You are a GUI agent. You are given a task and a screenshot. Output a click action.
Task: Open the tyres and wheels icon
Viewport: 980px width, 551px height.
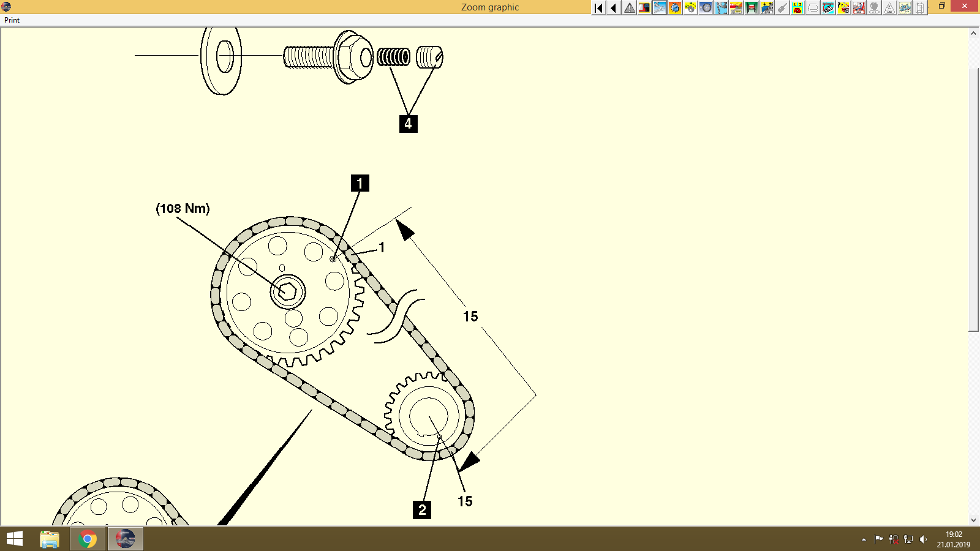pos(706,8)
